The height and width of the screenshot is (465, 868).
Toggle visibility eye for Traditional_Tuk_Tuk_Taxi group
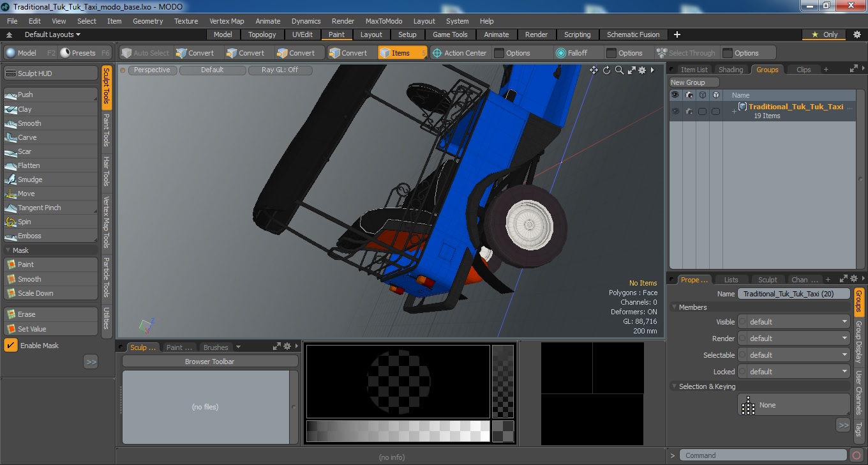[x=675, y=111]
